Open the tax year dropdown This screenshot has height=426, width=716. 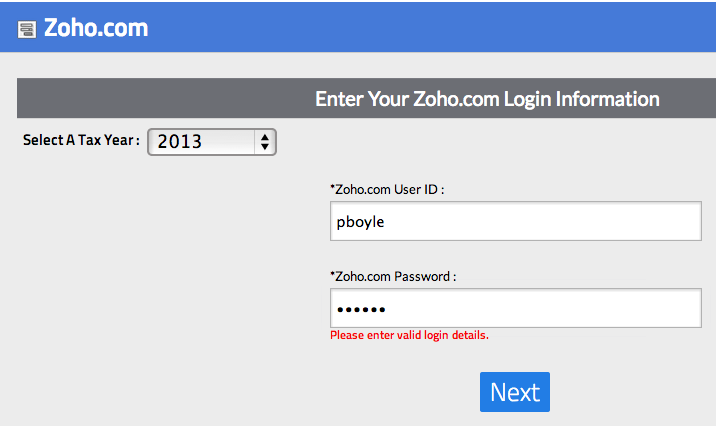coord(211,142)
